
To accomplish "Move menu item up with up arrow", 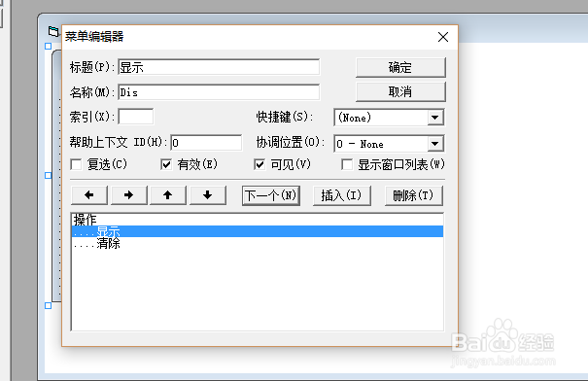I will (x=168, y=195).
